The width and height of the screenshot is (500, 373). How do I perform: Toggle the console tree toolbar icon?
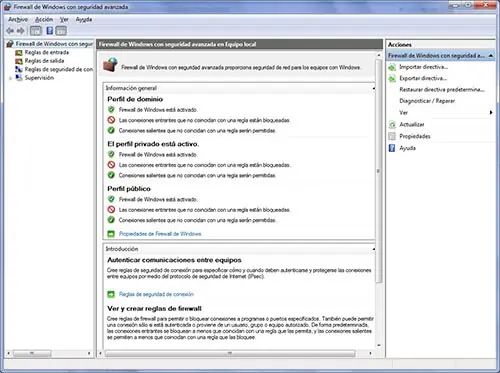pyautogui.click(x=36, y=31)
